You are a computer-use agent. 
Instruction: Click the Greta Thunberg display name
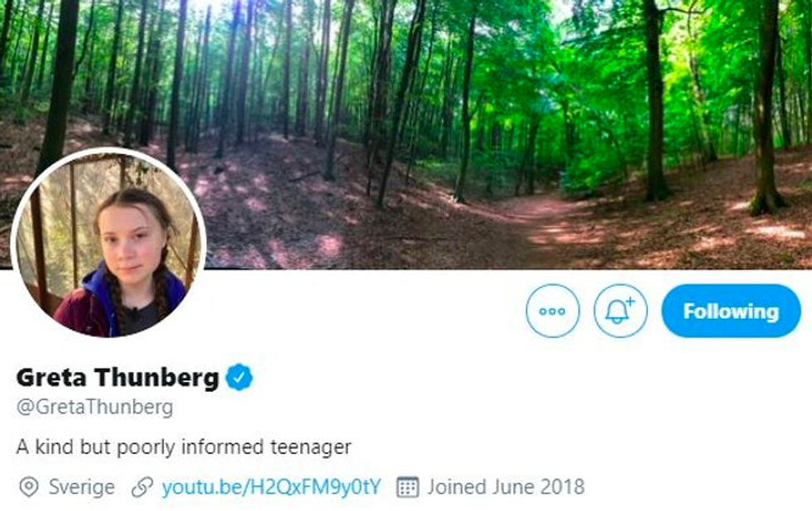tap(117, 378)
